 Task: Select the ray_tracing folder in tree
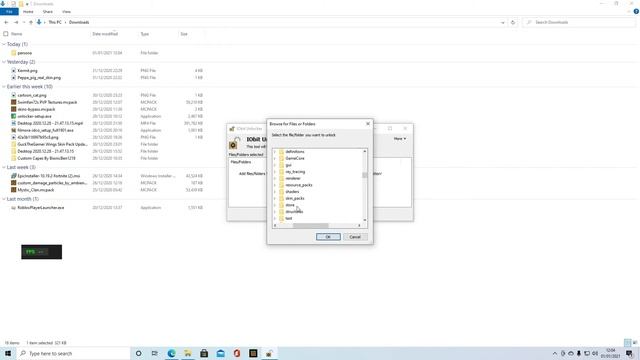click(295, 172)
